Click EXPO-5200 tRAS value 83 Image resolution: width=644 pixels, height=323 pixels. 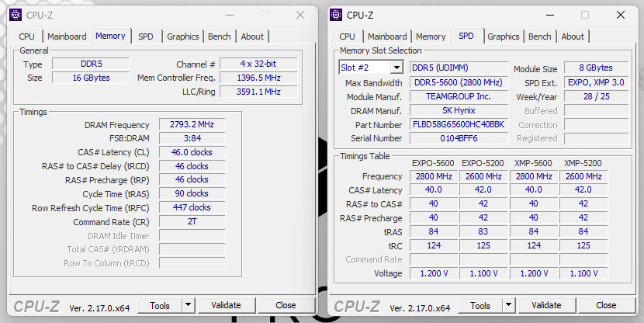point(483,232)
